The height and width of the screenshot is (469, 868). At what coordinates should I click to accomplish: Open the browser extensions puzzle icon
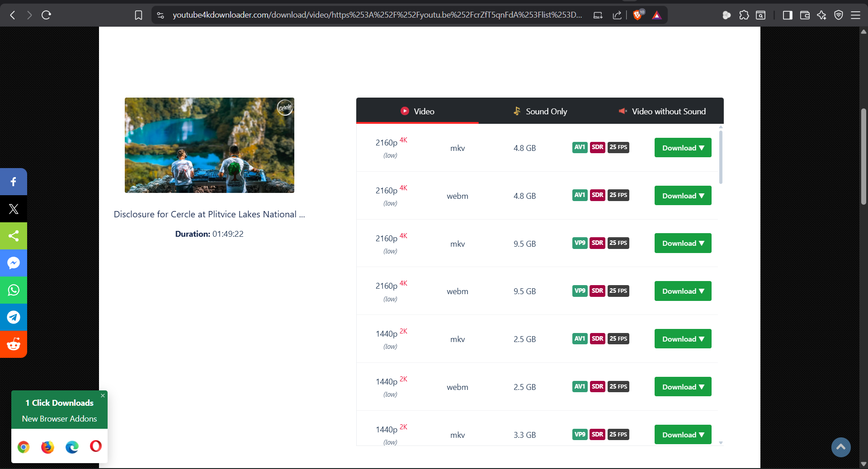tap(744, 15)
